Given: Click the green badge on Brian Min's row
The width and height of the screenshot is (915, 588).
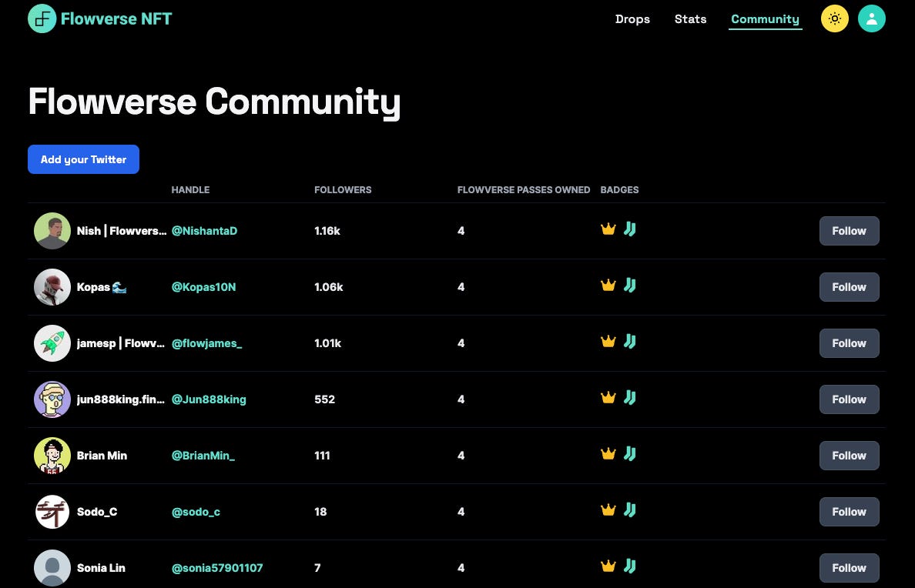Looking at the screenshot, I should tap(630, 453).
